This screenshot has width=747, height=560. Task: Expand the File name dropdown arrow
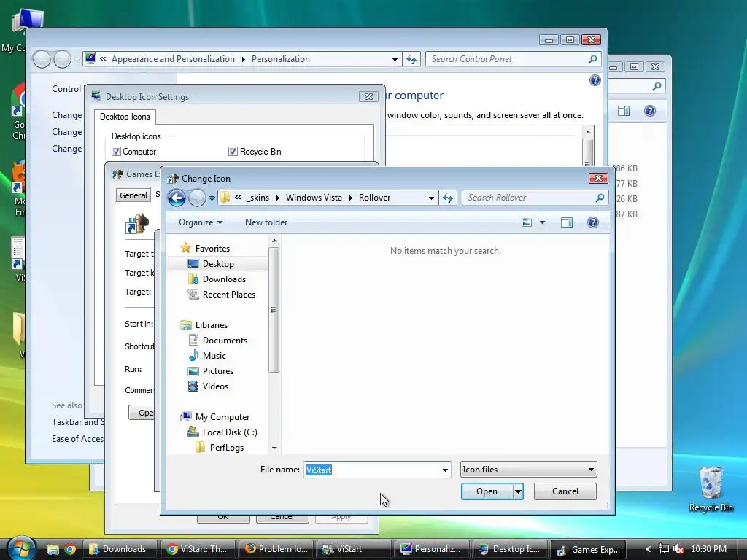[x=445, y=470]
